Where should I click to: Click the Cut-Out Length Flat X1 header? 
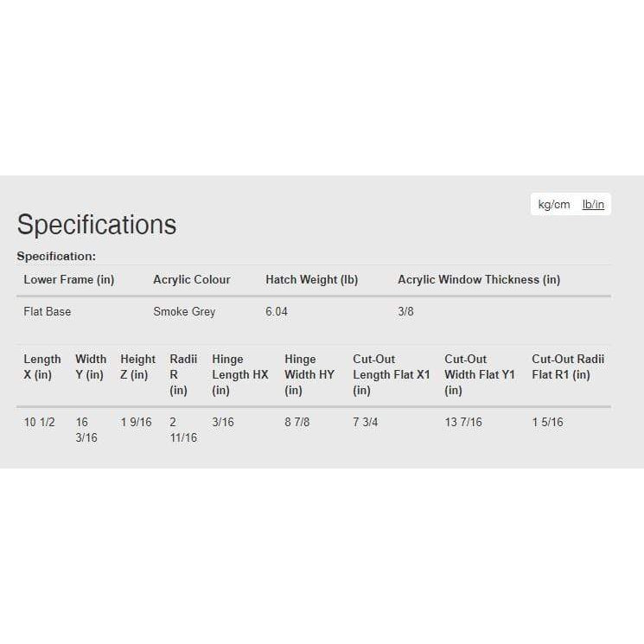coord(391,374)
